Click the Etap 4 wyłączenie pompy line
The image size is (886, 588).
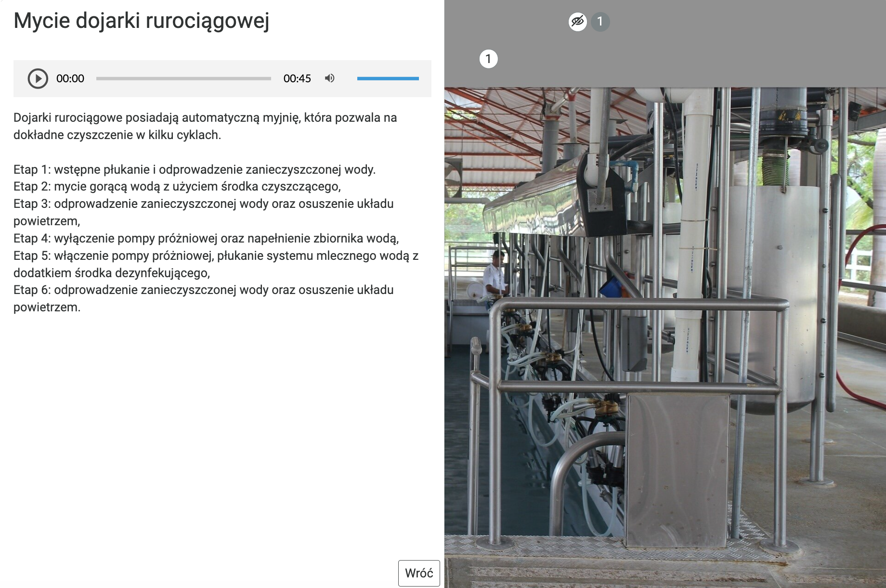[x=206, y=238]
